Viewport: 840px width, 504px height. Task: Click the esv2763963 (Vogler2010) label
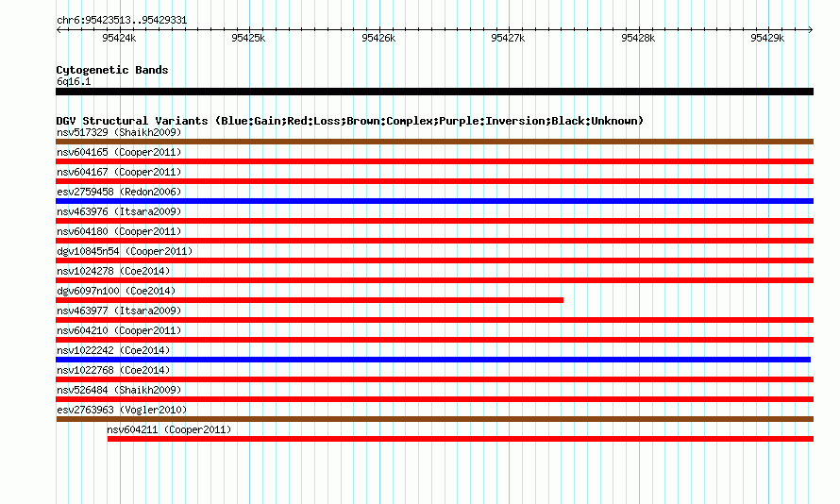122,410
